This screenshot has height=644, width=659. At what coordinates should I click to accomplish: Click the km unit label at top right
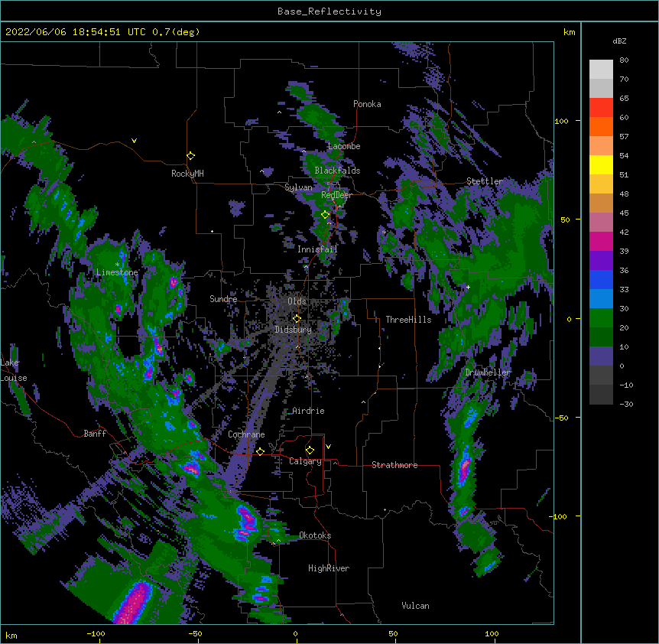pos(570,32)
